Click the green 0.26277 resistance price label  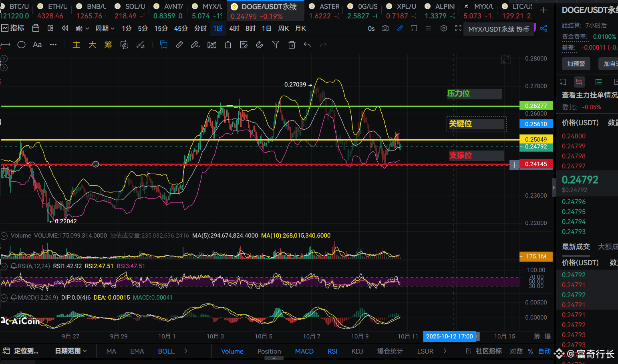point(536,106)
